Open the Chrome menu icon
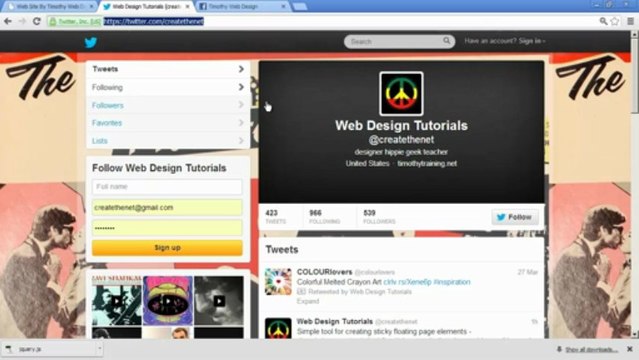Image resolution: width=639 pixels, height=360 pixels. (630, 21)
